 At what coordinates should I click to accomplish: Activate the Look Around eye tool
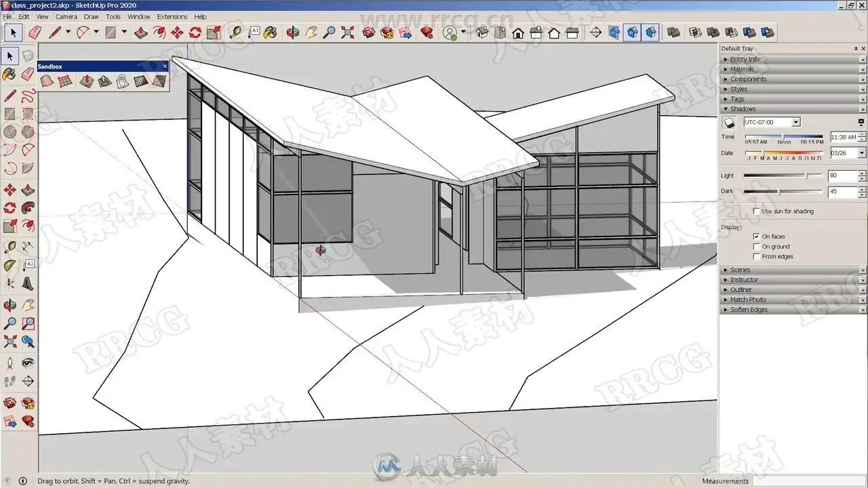click(28, 363)
